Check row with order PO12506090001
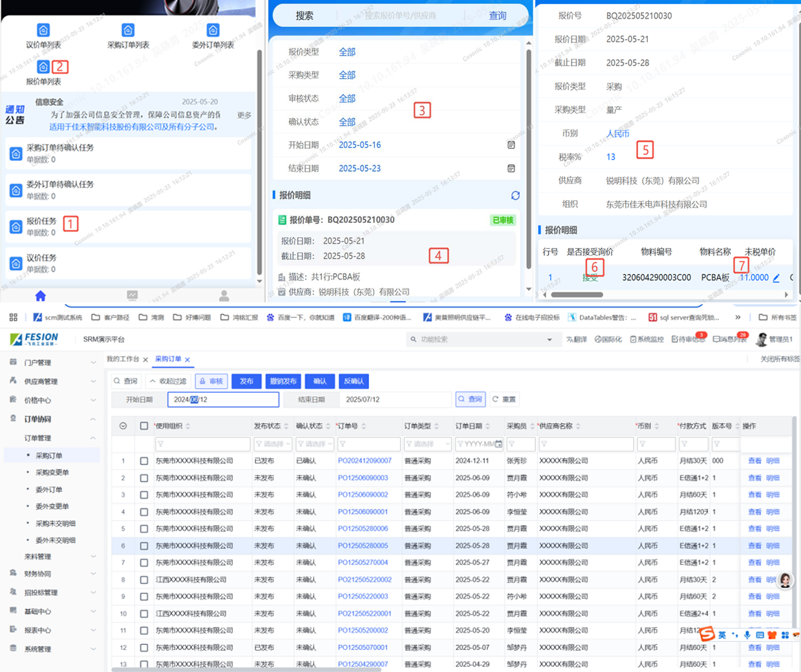The image size is (801, 672). (144, 512)
